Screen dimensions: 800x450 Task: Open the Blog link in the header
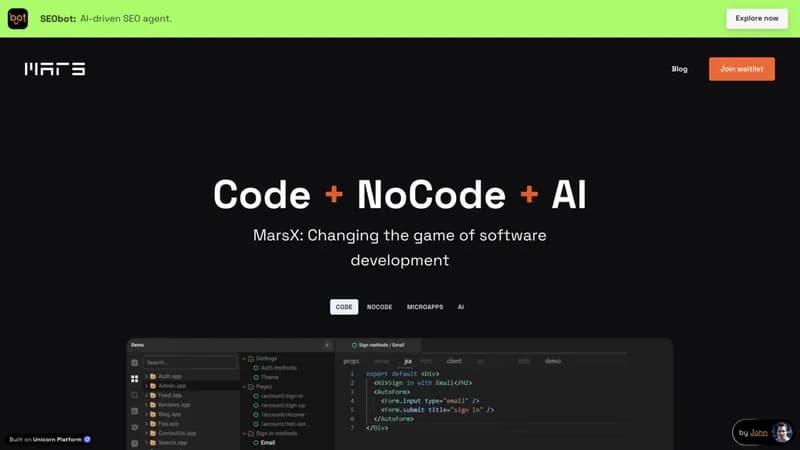679,69
